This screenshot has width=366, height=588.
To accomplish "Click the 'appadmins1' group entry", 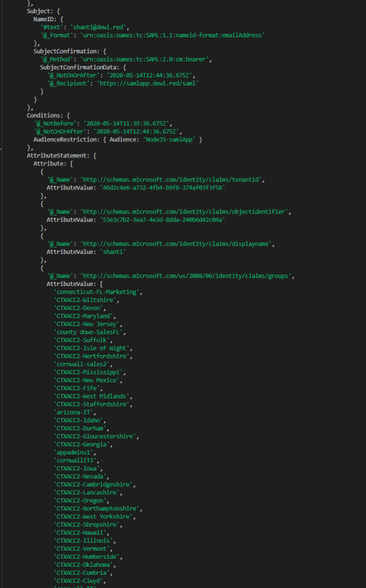I will tap(74, 453).
